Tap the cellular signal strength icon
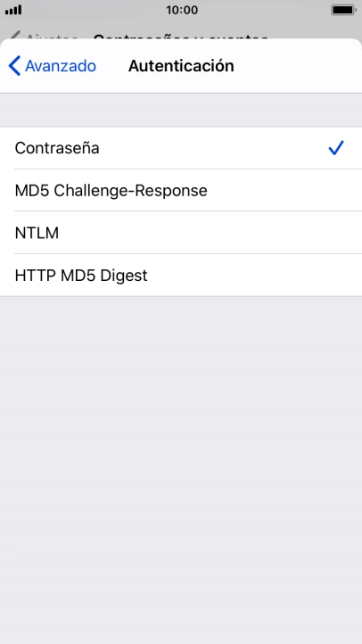This screenshot has height=644, width=362. pos(13,10)
